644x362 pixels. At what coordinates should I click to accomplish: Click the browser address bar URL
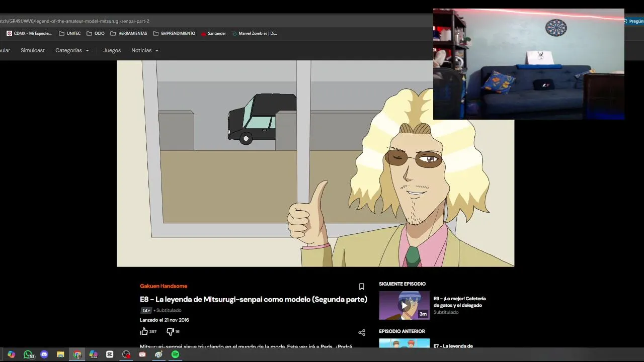tap(74, 21)
